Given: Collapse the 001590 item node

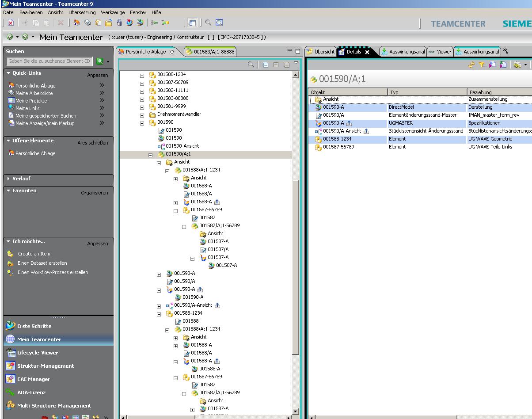Looking at the screenshot, I should pyautogui.click(x=142, y=123).
